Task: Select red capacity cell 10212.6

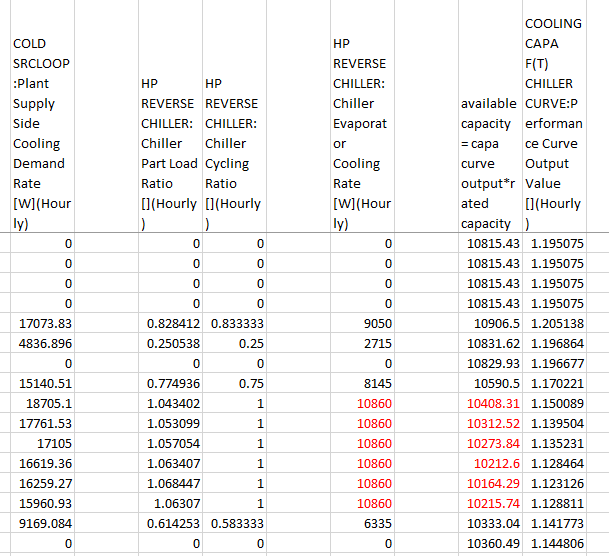Action: 490,463
